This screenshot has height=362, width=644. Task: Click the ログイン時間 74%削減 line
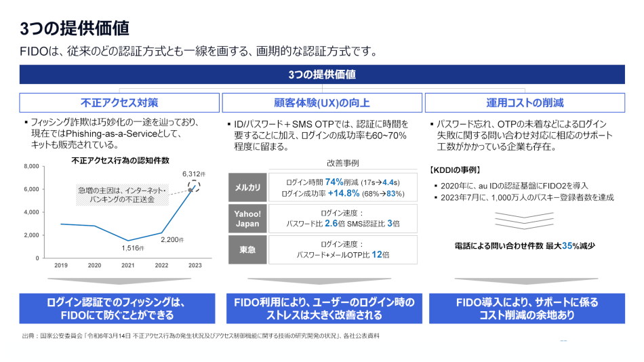tap(343, 182)
